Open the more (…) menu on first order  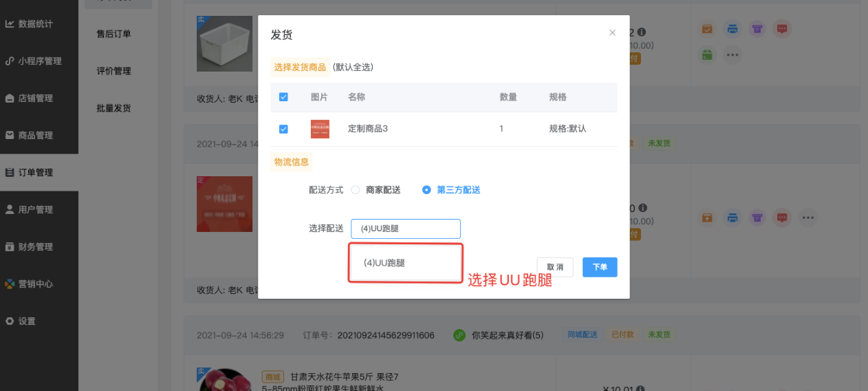(x=733, y=54)
